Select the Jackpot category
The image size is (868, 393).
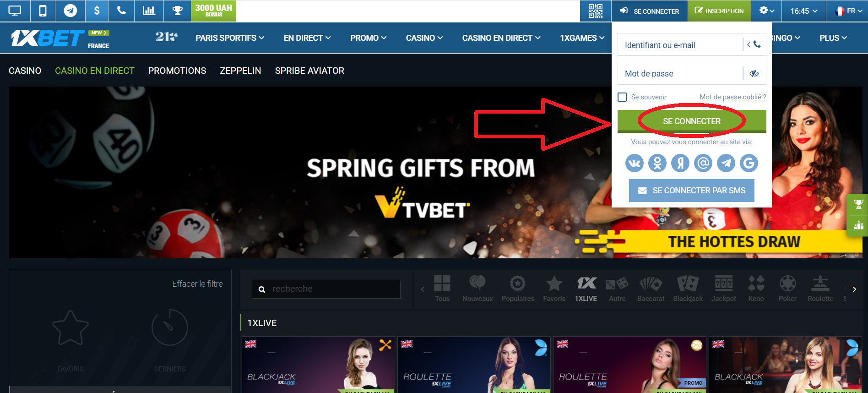pyautogui.click(x=724, y=289)
